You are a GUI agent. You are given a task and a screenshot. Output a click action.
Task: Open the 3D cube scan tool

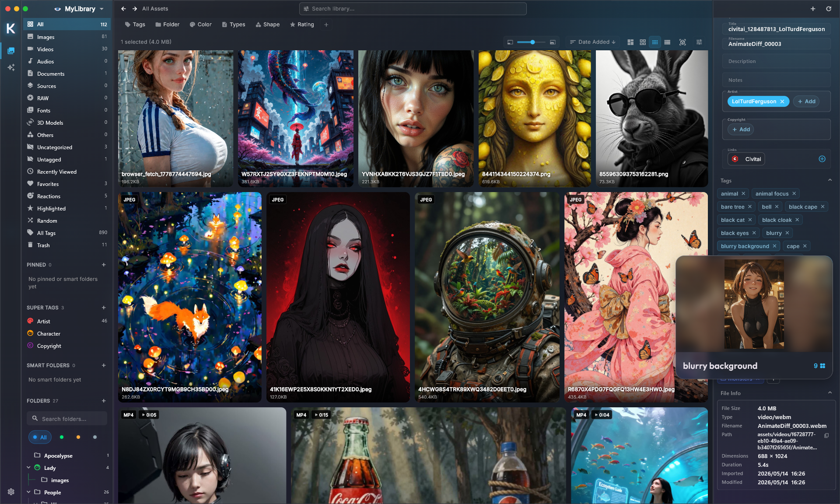pos(682,42)
